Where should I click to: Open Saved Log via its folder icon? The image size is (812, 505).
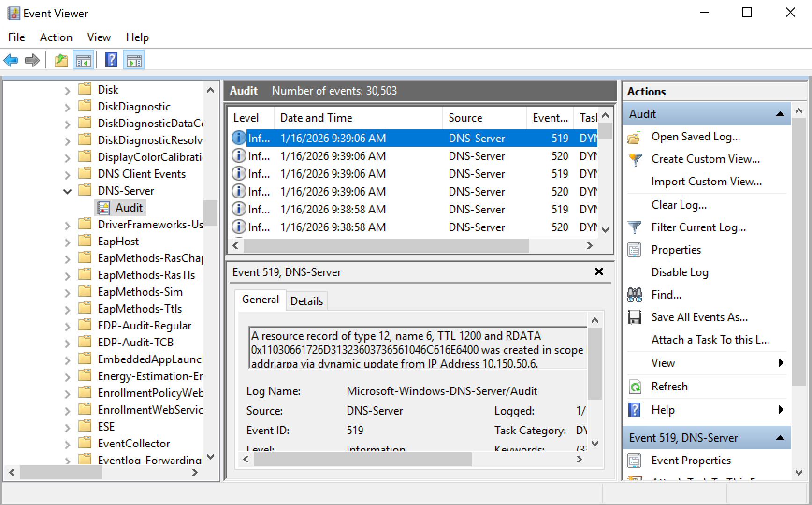[635, 137]
